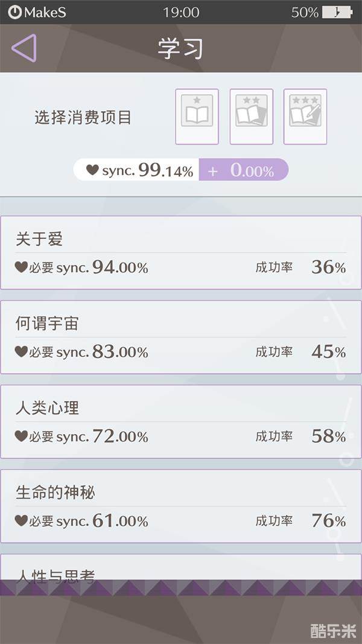Tap the heart icon beside sync. 99.14%
Screen dimensions: 362x644
point(92,170)
